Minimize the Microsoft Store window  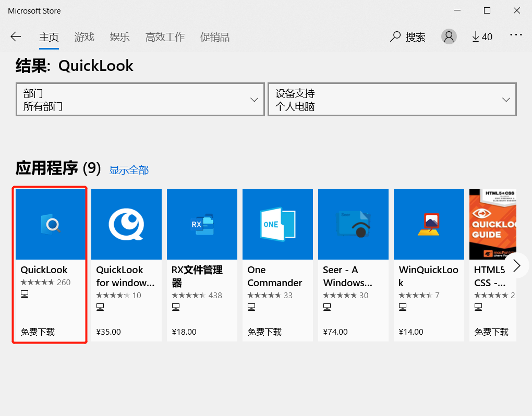tap(457, 10)
